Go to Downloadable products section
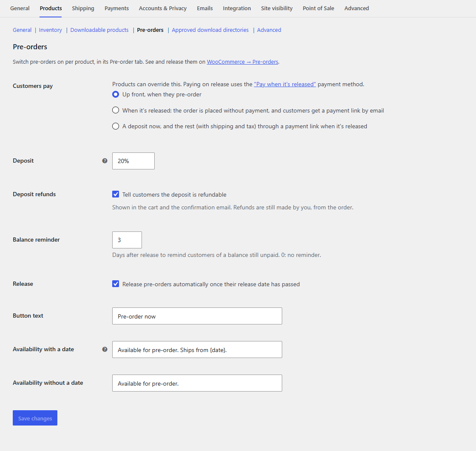 click(x=99, y=30)
